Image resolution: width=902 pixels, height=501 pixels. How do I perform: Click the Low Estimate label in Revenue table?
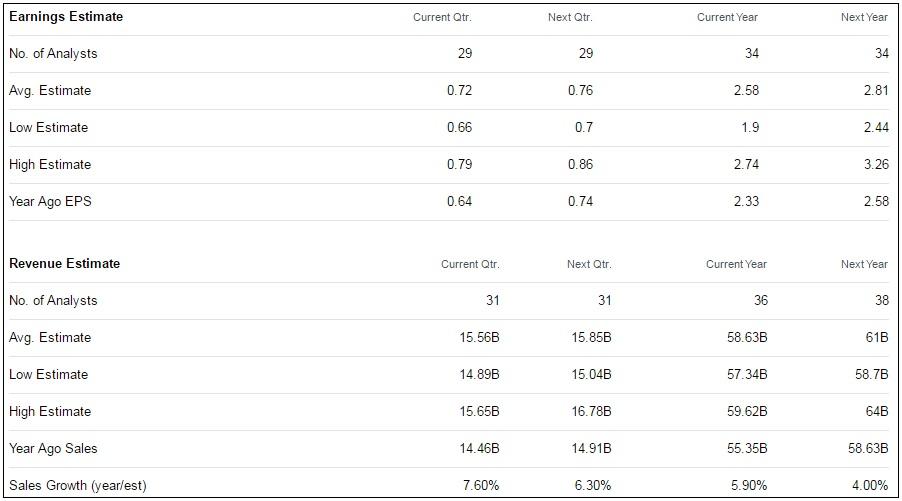coord(48,374)
